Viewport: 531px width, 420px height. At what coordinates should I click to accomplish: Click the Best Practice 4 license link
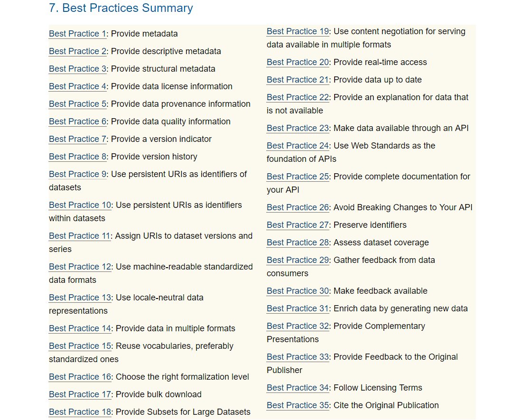(77, 86)
